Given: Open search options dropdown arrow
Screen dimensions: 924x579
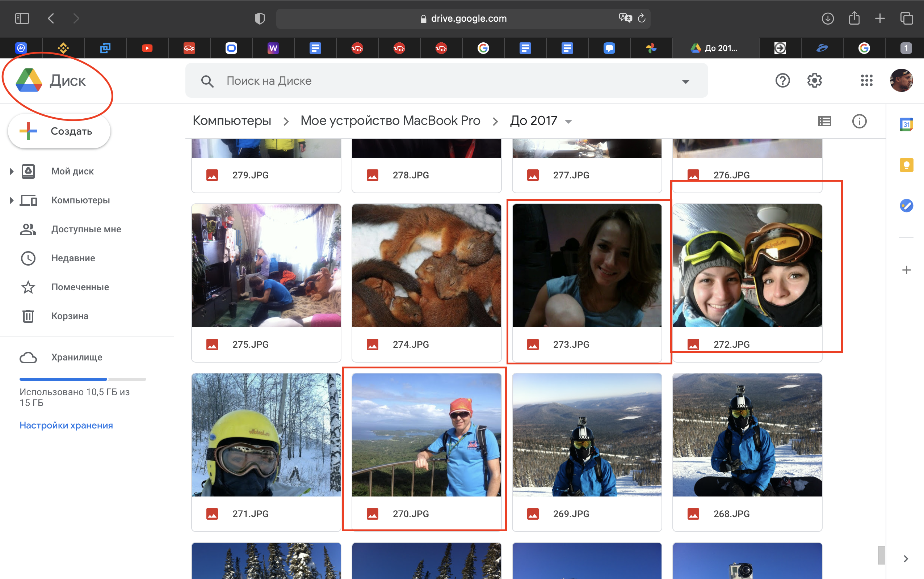Looking at the screenshot, I should [x=685, y=81].
